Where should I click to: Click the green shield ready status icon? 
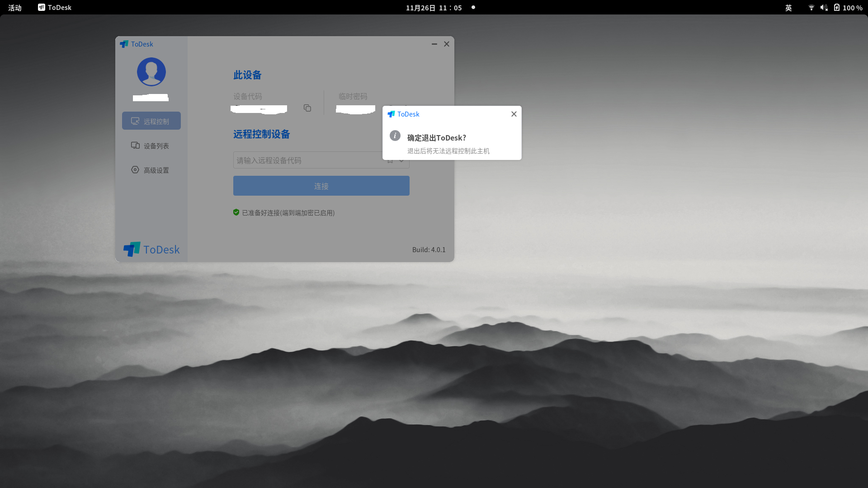236,212
